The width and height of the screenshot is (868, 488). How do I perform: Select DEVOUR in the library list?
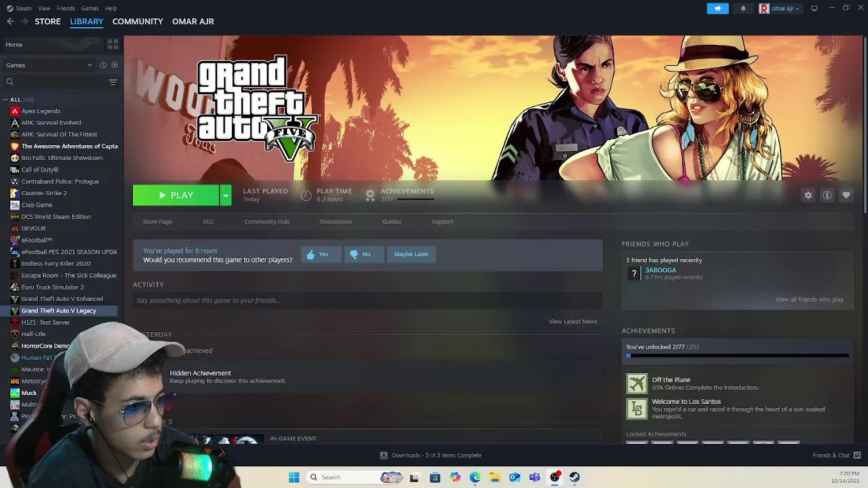(33, 228)
